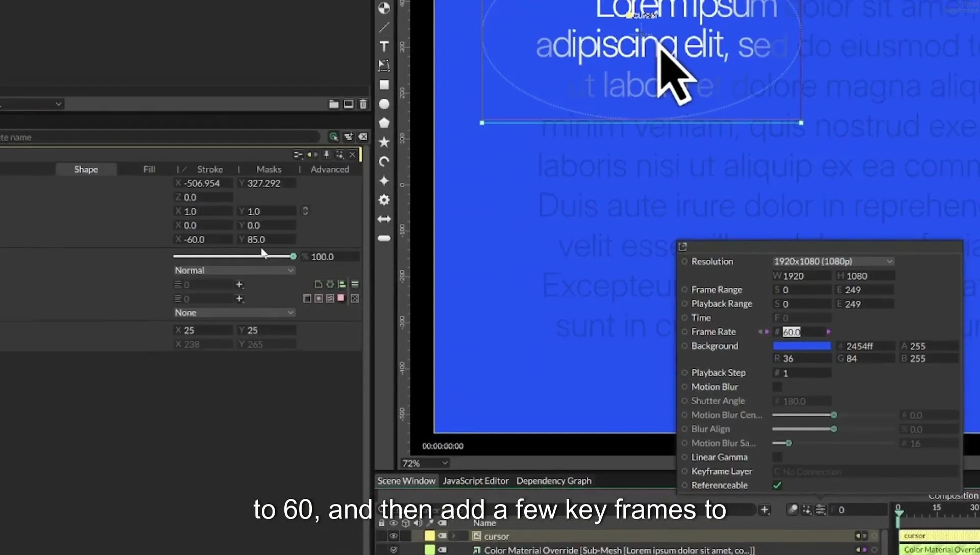Viewport: 980px width, 555px height.
Task: Enable the Linear Gamma checkbox
Action: pyautogui.click(x=777, y=457)
